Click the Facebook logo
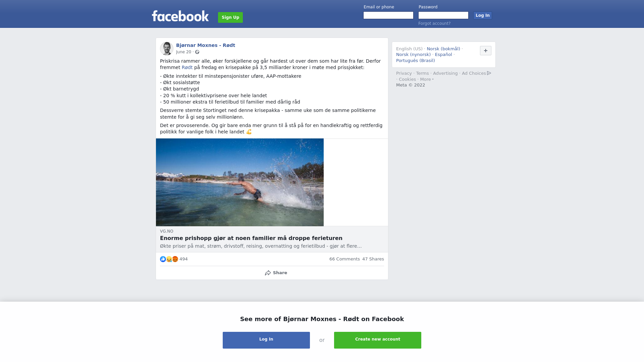Image resolution: width=644 pixels, height=362 pixels. [180, 16]
